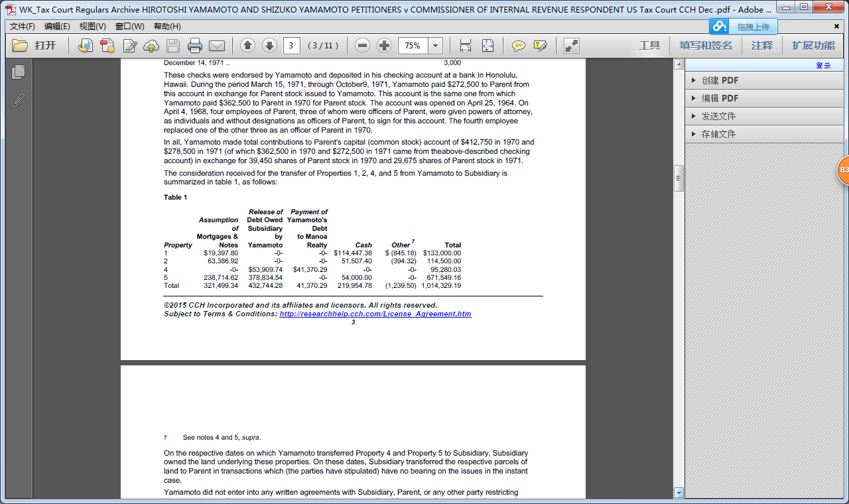849x504 pixels.
Task: Click the PDF icon in title bar
Action: pyautogui.click(x=11, y=9)
